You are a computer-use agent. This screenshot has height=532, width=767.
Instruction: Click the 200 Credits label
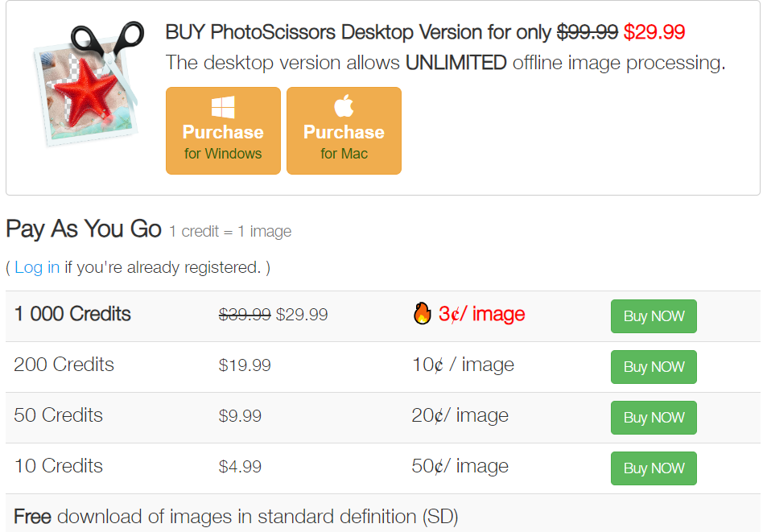64,365
